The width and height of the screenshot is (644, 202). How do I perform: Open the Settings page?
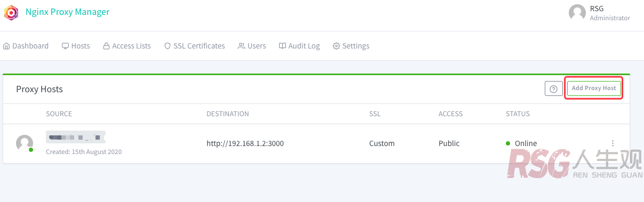(x=351, y=46)
